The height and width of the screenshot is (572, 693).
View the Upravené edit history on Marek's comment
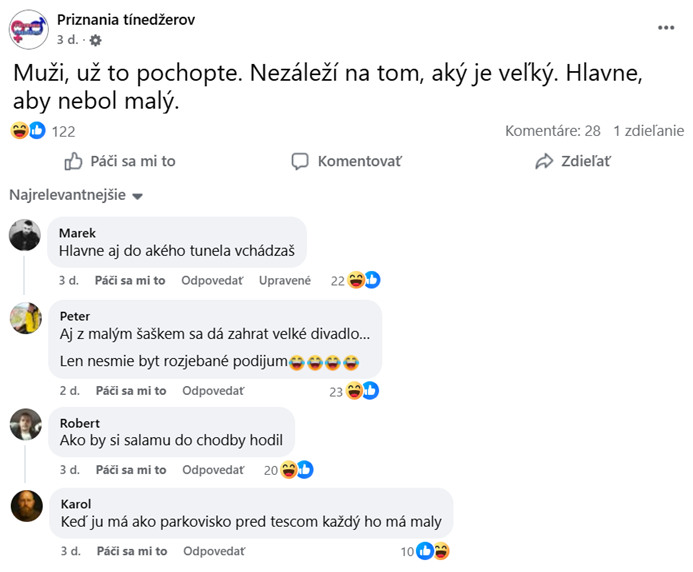[285, 281]
